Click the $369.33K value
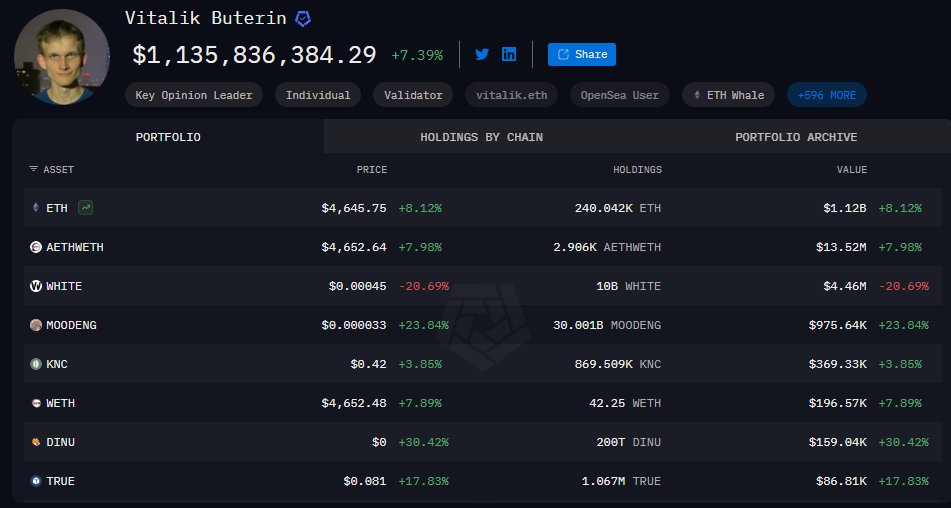Screen dimensions: 951x508 [838, 364]
